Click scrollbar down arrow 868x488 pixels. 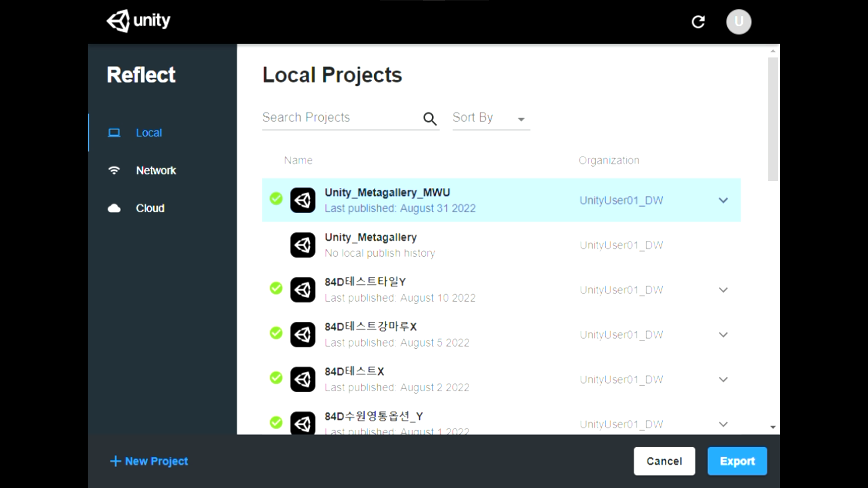(x=773, y=427)
